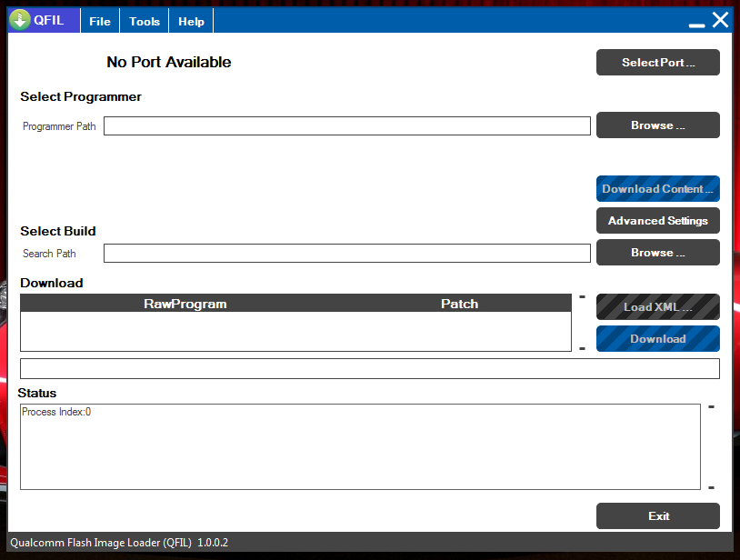Open the Tools menu

point(145,21)
